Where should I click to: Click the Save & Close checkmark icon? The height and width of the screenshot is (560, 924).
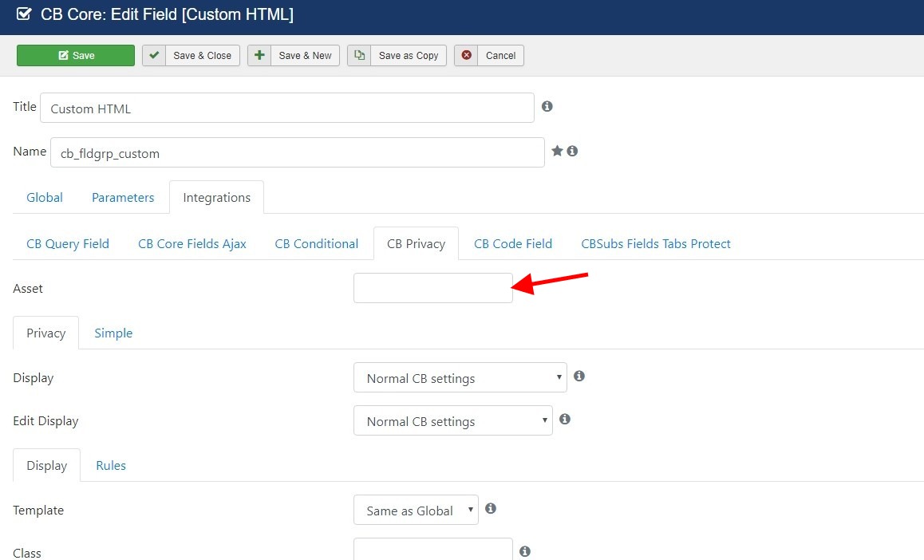point(154,55)
